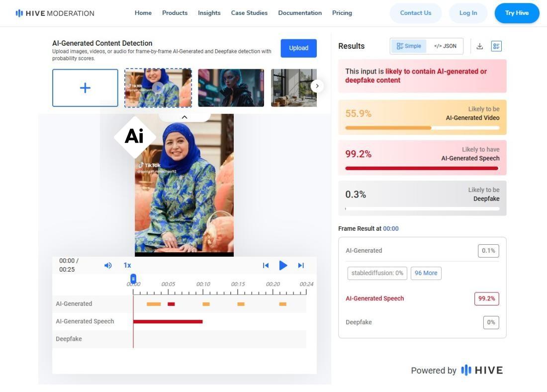
Task: Open the Products menu
Action: 175,13
